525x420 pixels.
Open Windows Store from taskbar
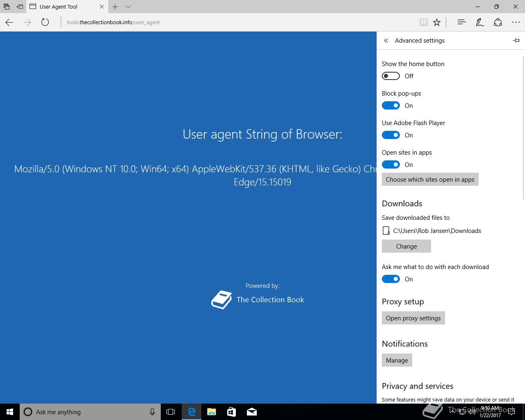tap(231, 412)
